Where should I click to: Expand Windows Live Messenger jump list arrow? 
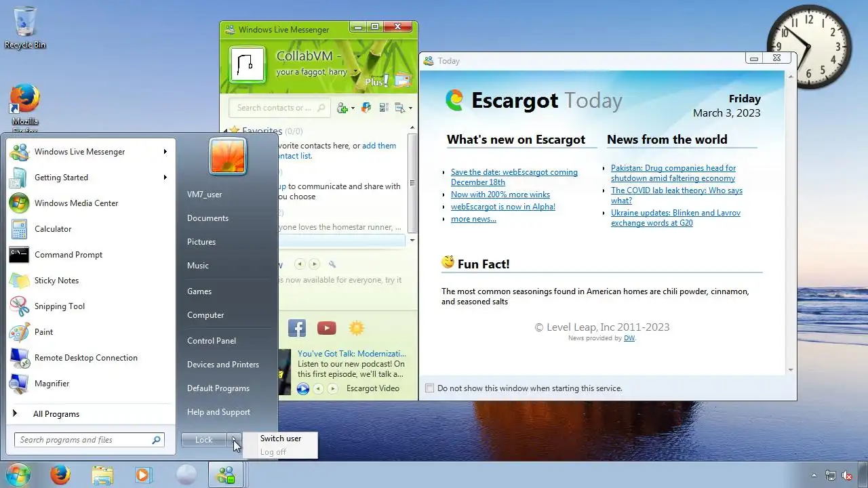(x=165, y=152)
